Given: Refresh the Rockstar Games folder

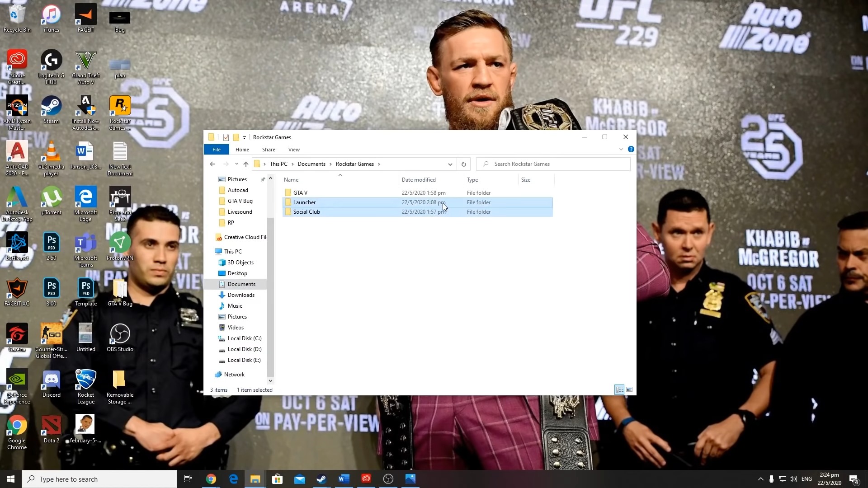Looking at the screenshot, I should pos(463,164).
